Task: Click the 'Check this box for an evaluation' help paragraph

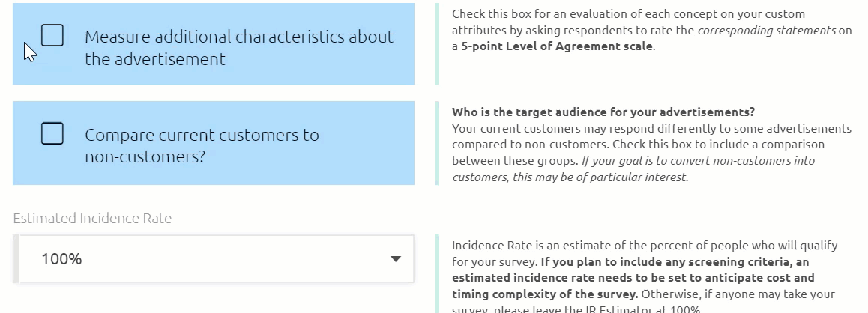Action: point(651,31)
